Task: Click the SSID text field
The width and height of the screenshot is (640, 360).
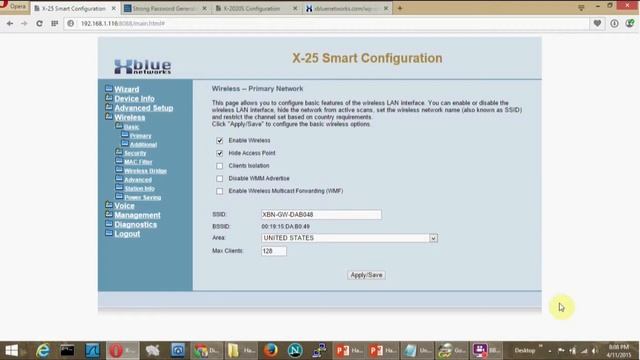Action: click(321, 215)
